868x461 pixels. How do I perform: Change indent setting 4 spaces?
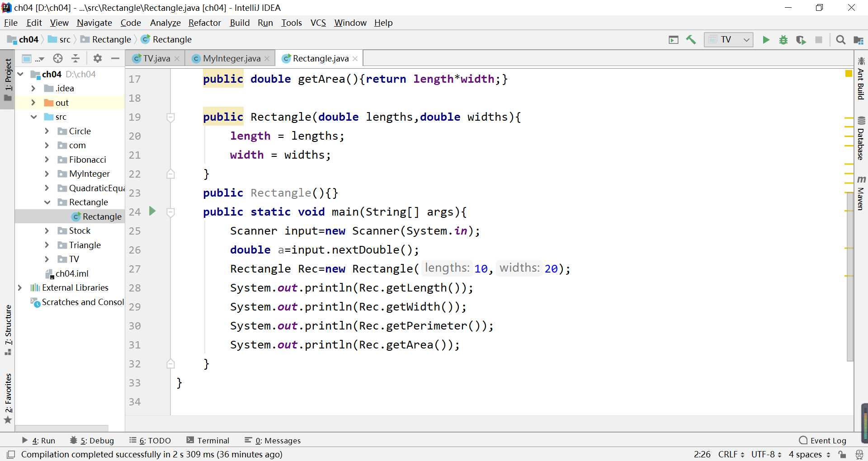(809, 454)
